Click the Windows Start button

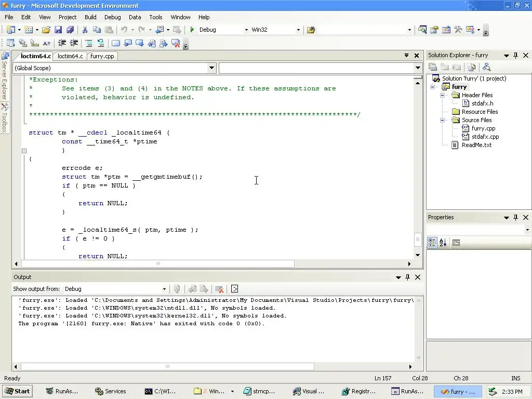pyautogui.click(x=17, y=391)
